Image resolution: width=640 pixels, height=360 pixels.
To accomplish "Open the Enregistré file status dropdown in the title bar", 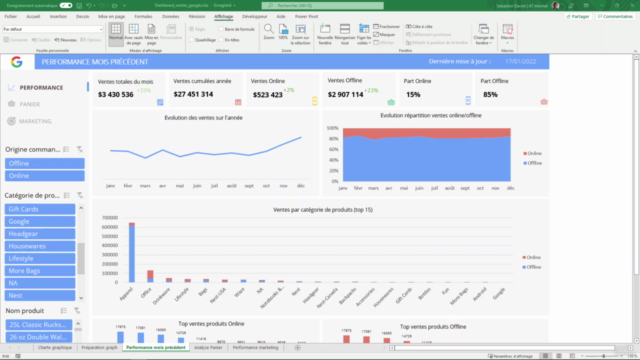I will click(234, 6).
